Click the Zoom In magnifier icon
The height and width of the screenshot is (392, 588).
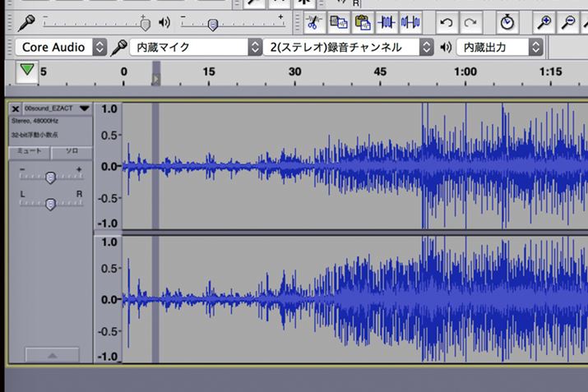tap(544, 21)
